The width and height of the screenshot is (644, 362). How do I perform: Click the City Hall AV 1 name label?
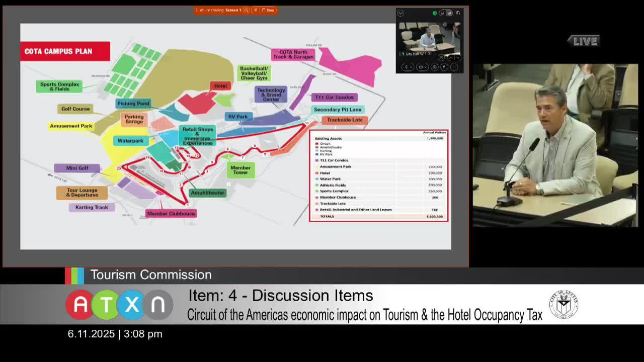click(x=418, y=54)
